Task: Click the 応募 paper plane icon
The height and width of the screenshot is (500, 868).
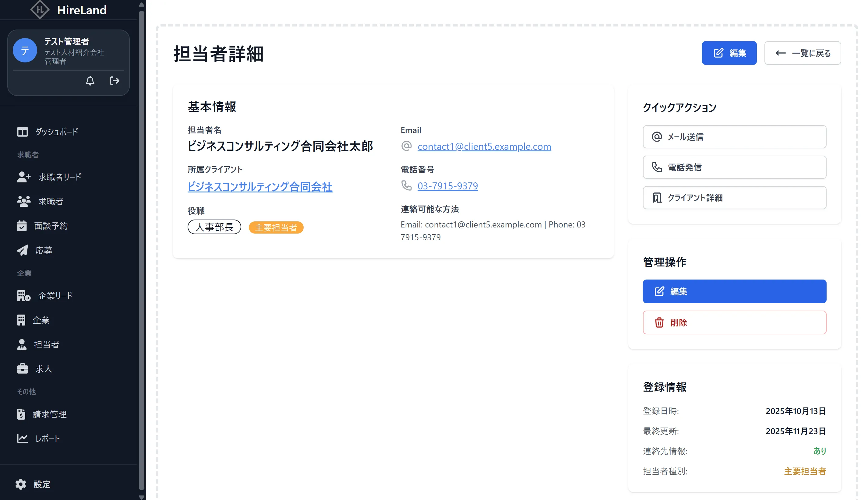Action: [22, 250]
